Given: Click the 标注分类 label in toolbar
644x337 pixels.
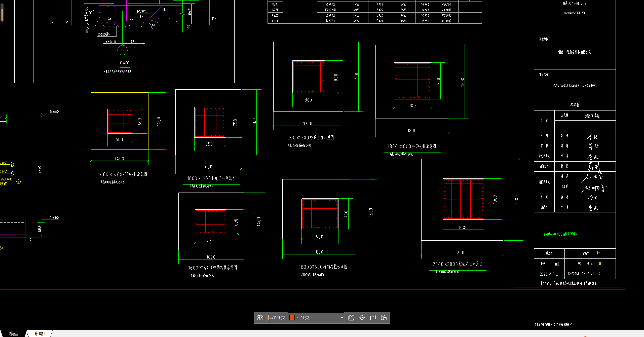Looking at the screenshot, I should click(x=276, y=318).
